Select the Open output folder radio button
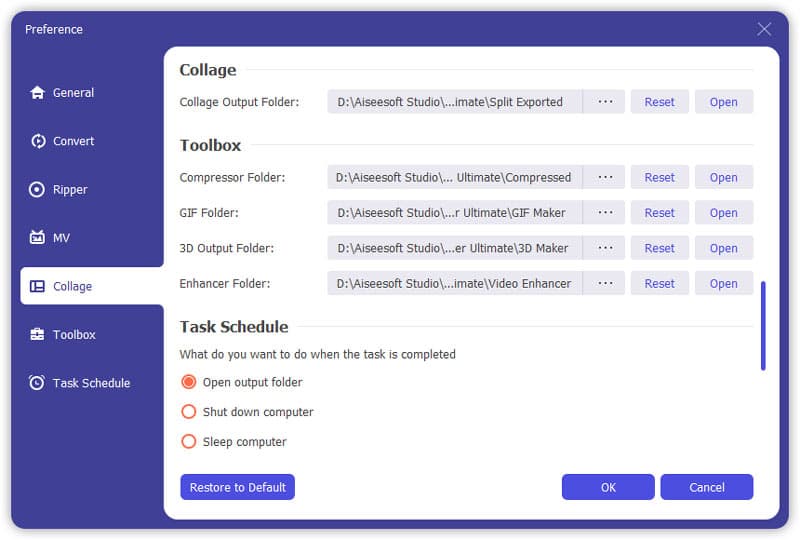The width and height of the screenshot is (800, 540). coord(189,382)
